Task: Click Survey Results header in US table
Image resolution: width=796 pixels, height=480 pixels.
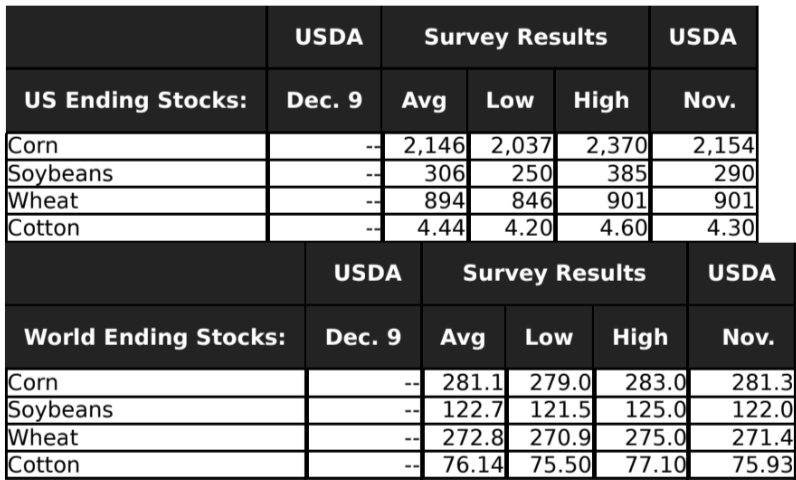Action: [x=515, y=38]
